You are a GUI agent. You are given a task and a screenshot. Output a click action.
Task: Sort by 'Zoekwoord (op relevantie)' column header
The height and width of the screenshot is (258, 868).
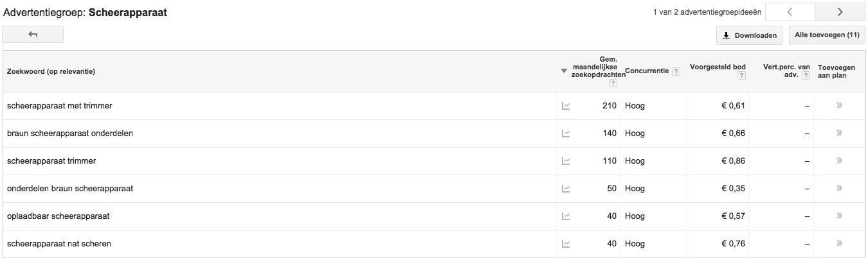[x=51, y=72]
